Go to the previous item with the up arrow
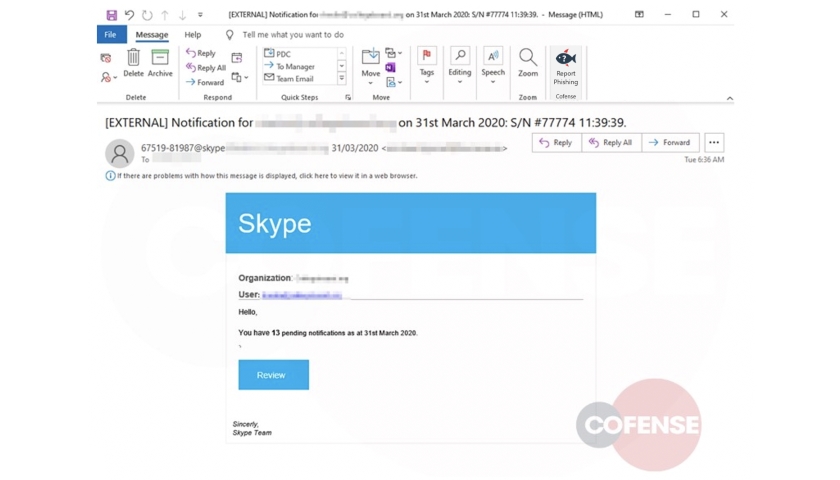840x480 pixels. tap(165, 15)
